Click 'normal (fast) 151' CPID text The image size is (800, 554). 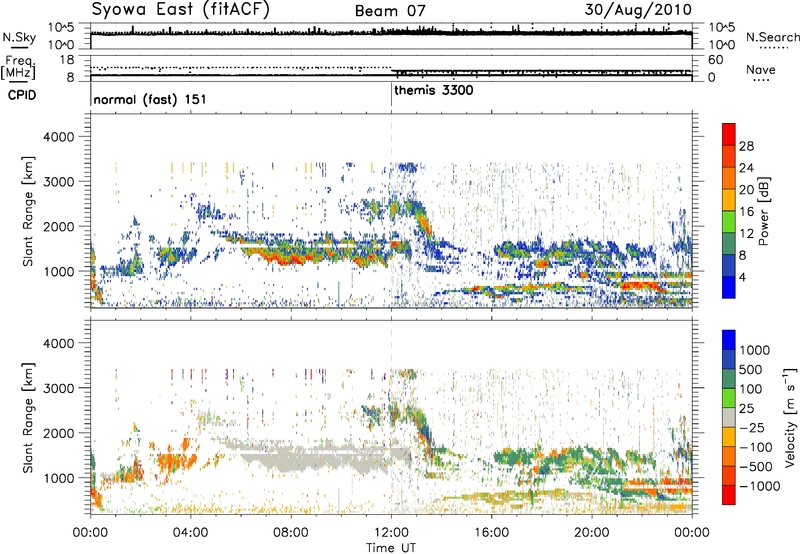(150, 99)
